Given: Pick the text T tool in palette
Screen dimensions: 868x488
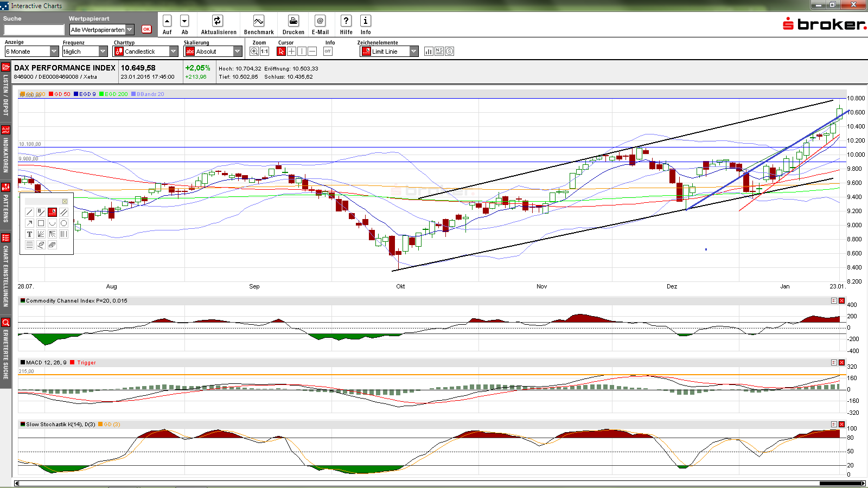Looking at the screenshot, I should coord(29,234).
